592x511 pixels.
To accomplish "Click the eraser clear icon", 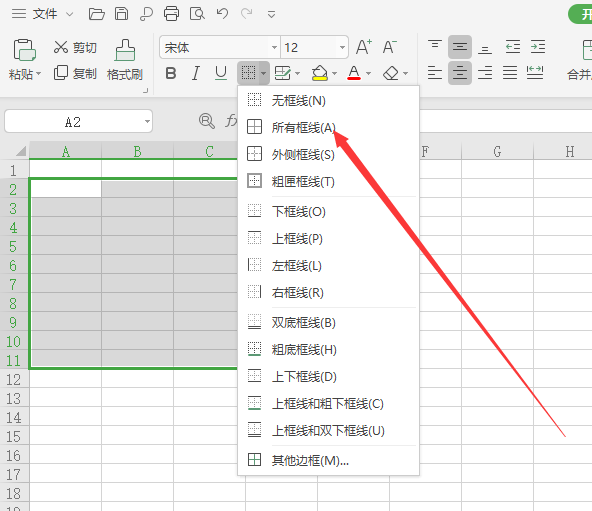I will 391,73.
